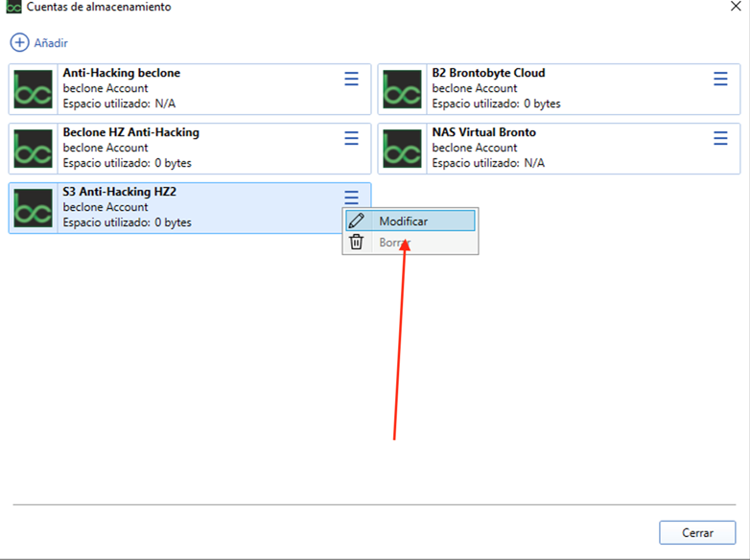Screen dimensions: 750x560
Task: Select the NAS Virtual Bronto title text
Action: tap(483, 132)
